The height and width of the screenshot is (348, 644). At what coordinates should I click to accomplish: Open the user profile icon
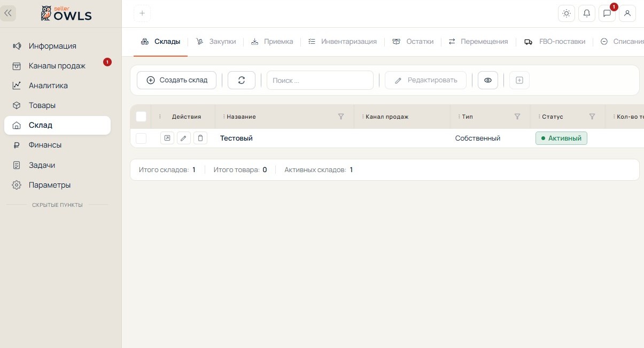(627, 13)
